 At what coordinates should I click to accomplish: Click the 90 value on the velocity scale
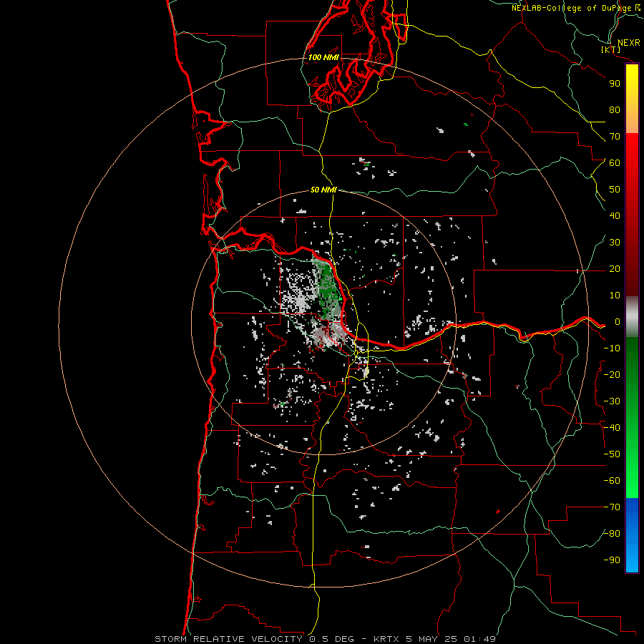point(615,84)
